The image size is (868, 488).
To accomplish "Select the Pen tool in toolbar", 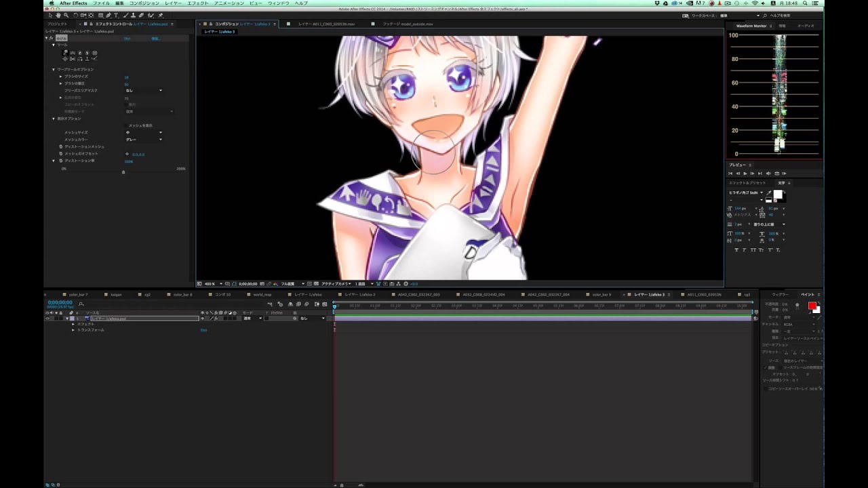I will tap(108, 16).
